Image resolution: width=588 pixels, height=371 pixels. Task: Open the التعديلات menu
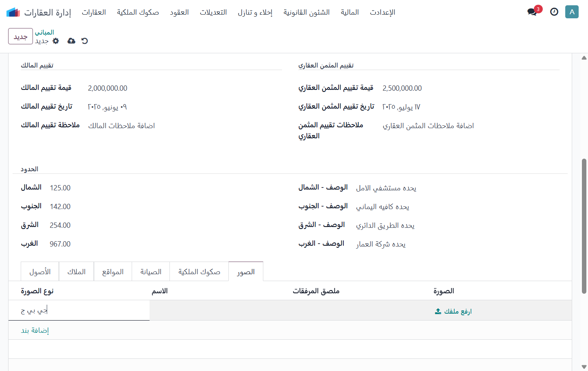[x=213, y=12]
